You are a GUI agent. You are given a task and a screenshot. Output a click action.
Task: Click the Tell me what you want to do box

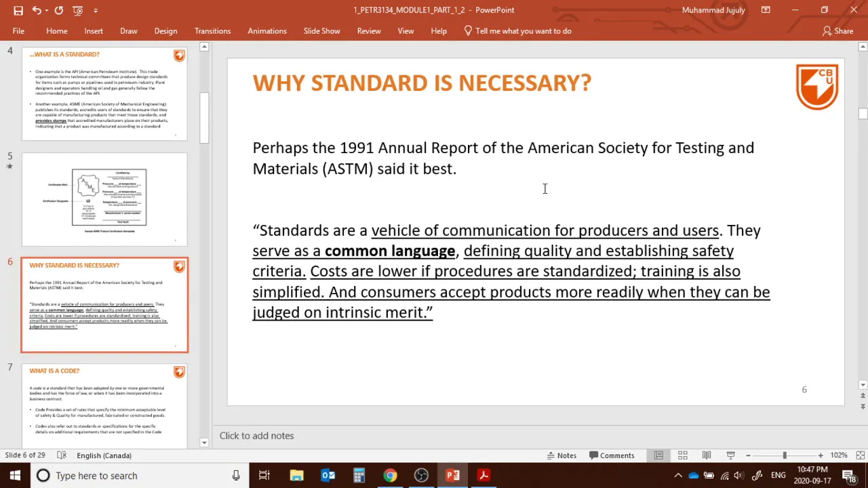pos(517,31)
